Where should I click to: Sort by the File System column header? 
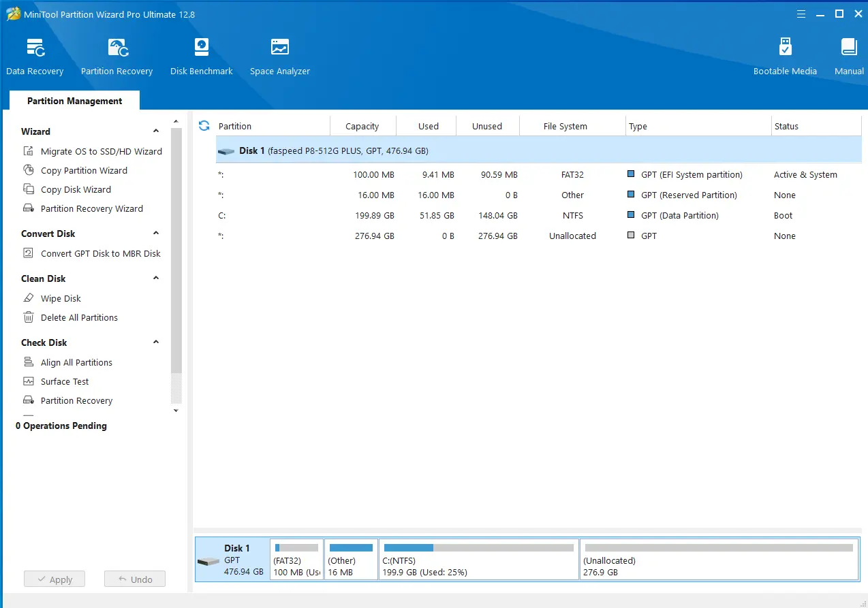572,126
